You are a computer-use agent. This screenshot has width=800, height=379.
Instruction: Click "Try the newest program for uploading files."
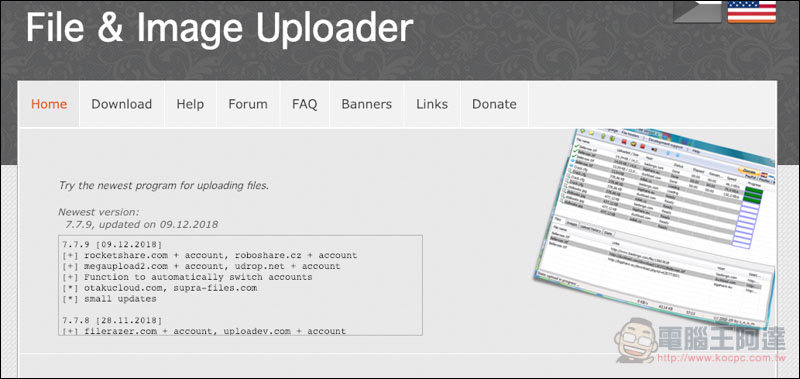click(x=164, y=186)
